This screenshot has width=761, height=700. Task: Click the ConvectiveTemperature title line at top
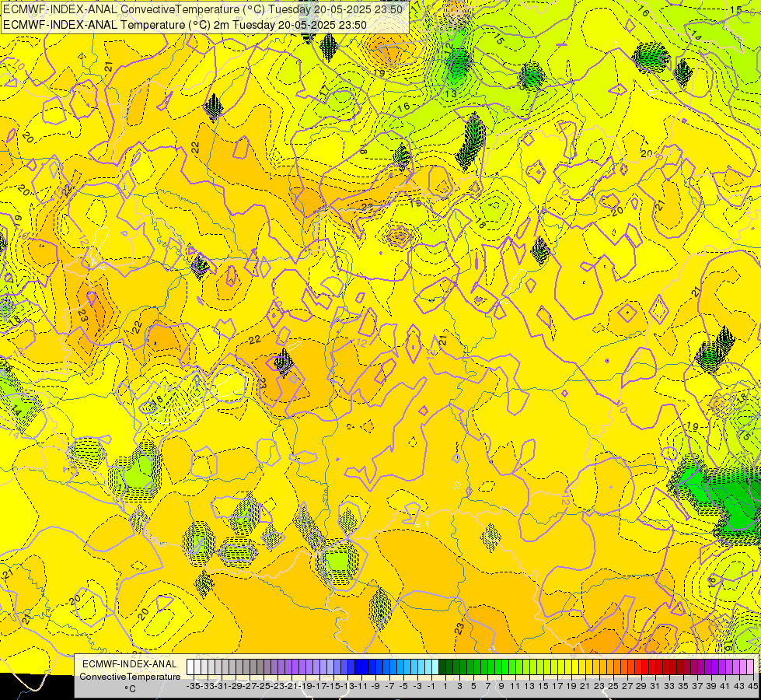[x=203, y=9]
